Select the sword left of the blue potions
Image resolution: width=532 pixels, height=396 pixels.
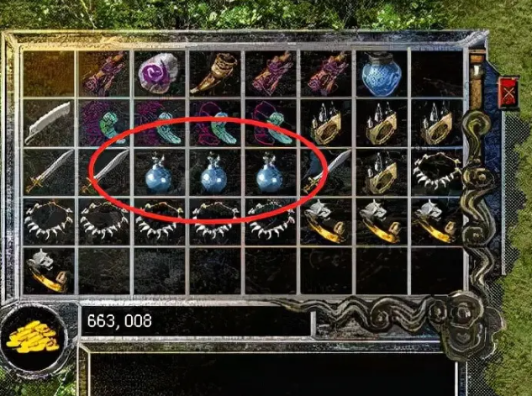point(104,172)
